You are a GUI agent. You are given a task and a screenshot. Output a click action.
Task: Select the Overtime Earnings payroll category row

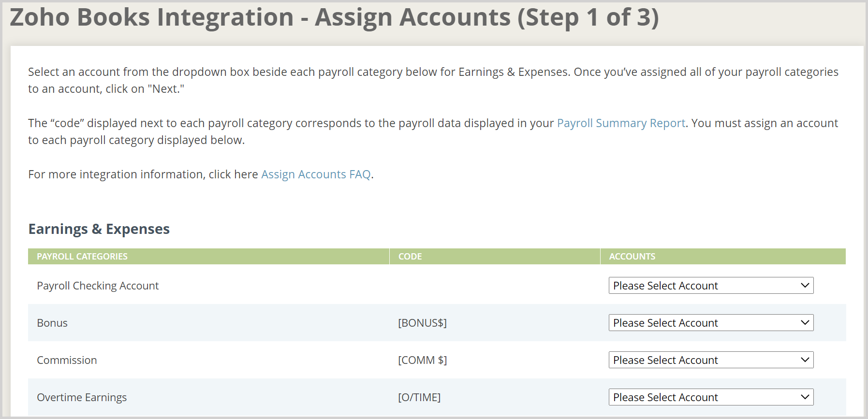click(x=82, y=397)
